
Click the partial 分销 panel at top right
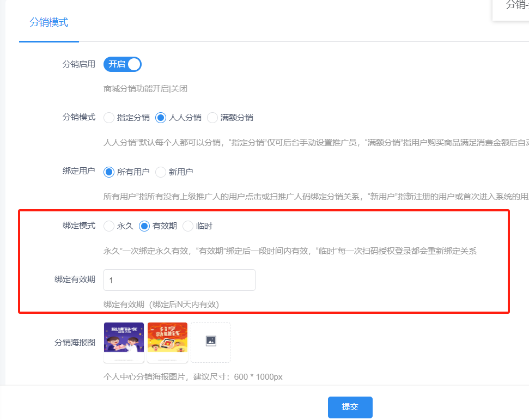coord(513,7)
